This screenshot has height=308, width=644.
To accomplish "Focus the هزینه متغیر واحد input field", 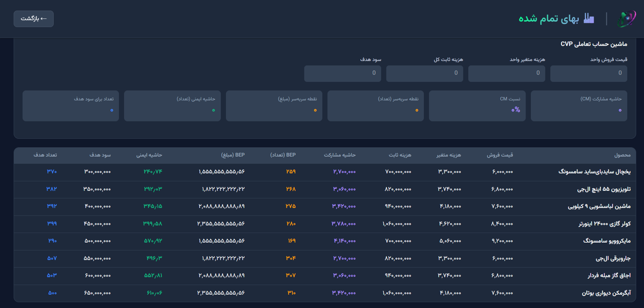I will pyautogui.click(x=506, y=73).
